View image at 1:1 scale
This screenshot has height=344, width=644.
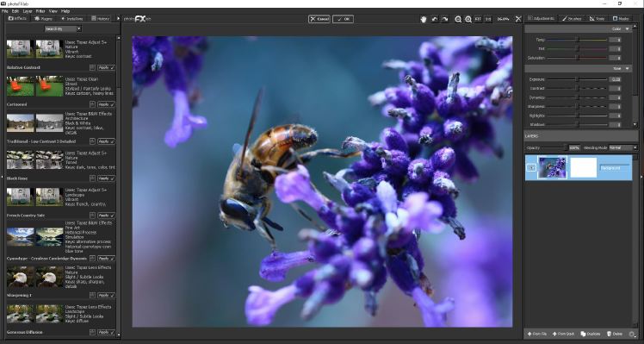pos(488,19)
